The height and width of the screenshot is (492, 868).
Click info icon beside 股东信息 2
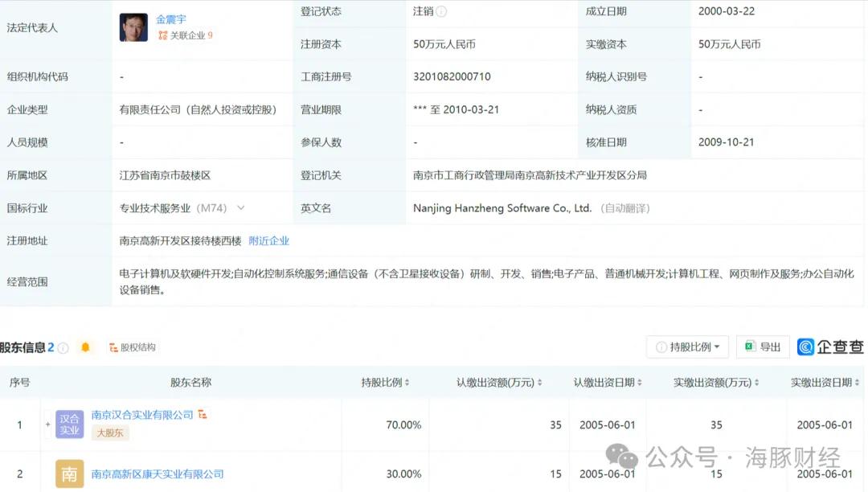click(63, 347)
